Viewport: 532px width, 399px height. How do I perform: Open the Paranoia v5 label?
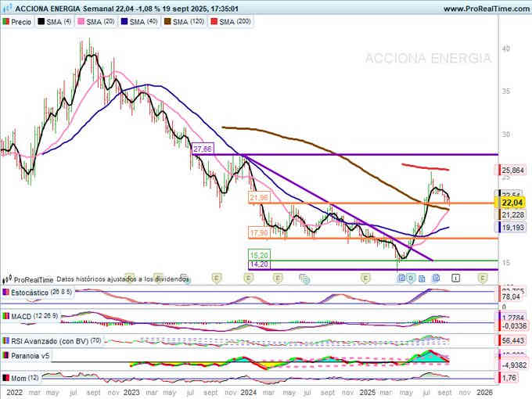(x=31, y=356)
